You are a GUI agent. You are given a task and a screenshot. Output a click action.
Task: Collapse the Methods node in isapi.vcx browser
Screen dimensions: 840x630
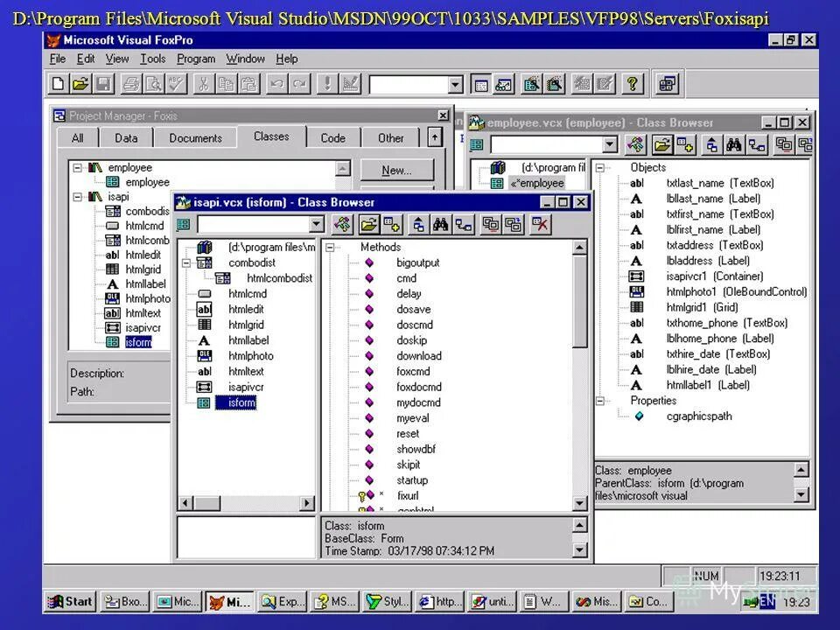330,247
